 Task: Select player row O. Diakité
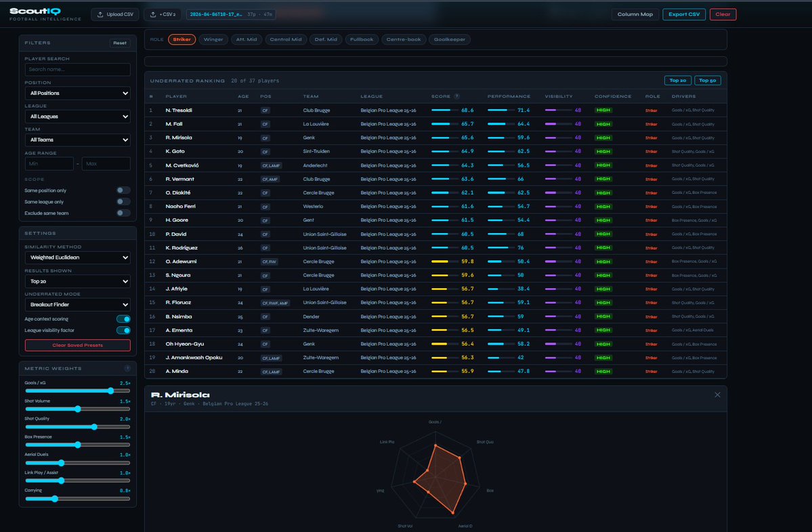click(435, 192)
